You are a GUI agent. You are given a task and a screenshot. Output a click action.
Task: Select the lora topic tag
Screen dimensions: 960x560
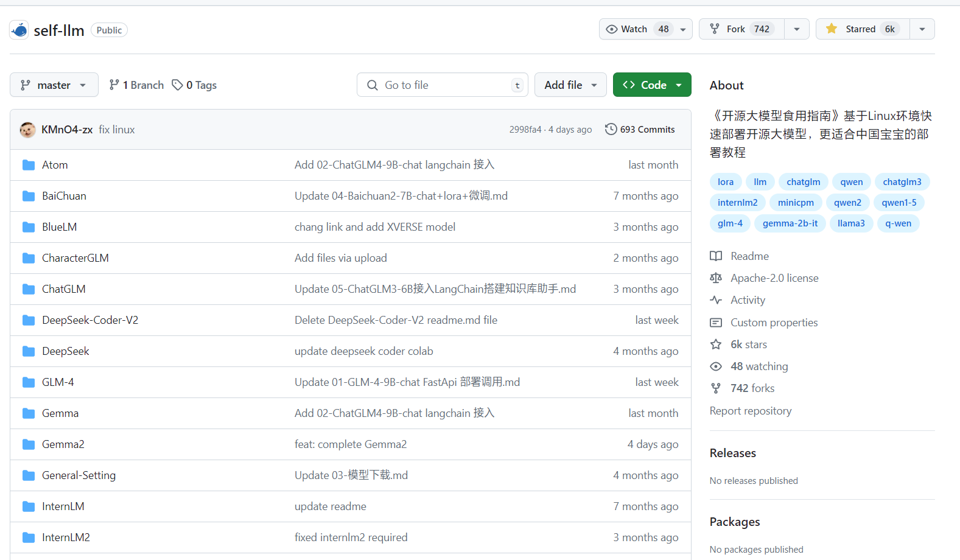726,182
